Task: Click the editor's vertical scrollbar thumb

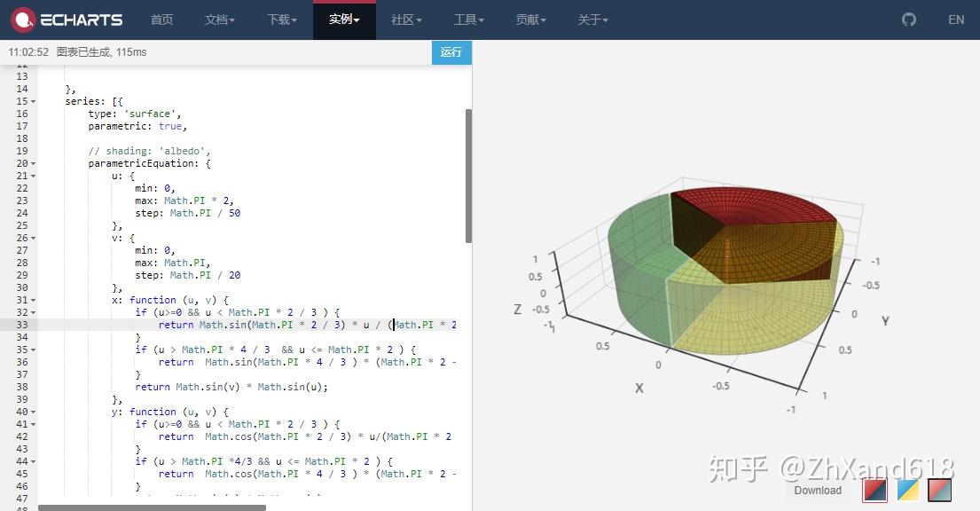Action: [469, 169]
